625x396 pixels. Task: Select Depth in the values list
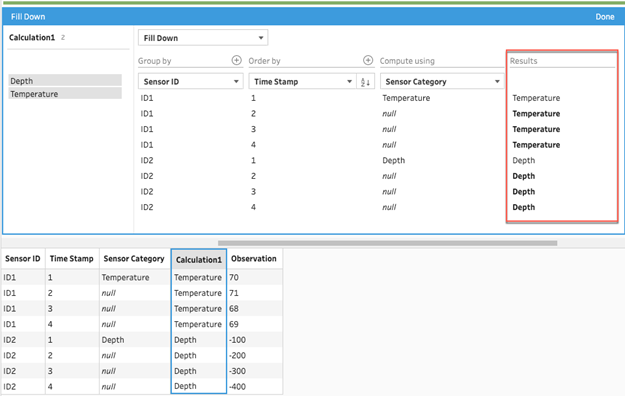click(x=65, y=81)
